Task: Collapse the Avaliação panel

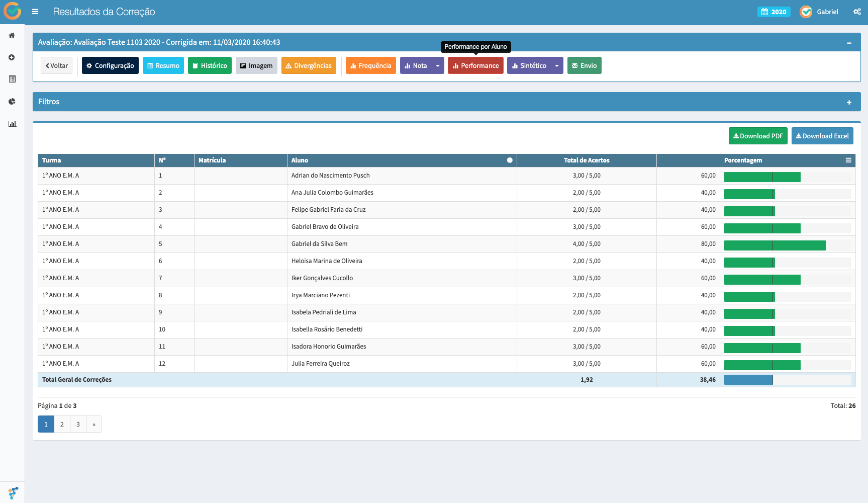Action: (849, 43)
